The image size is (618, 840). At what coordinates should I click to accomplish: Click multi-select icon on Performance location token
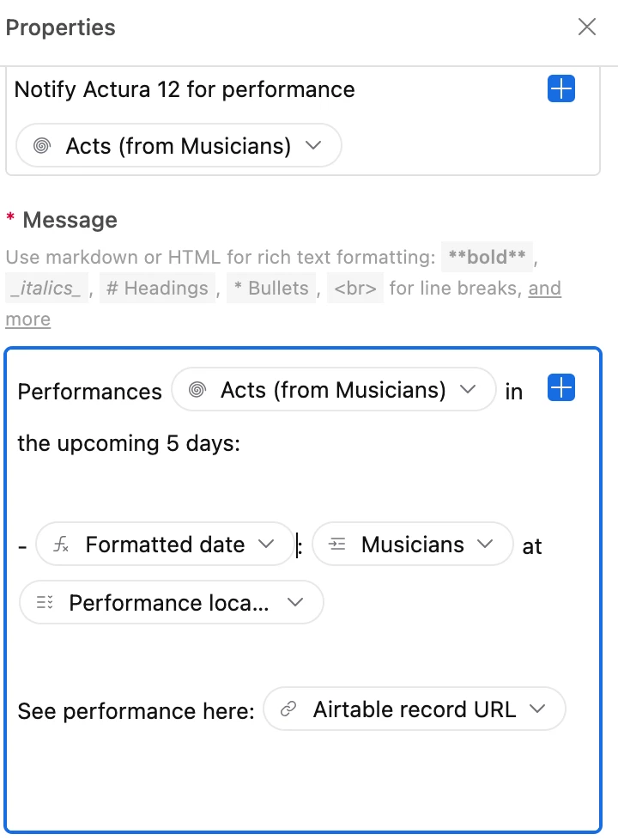(x=45, y=603)
